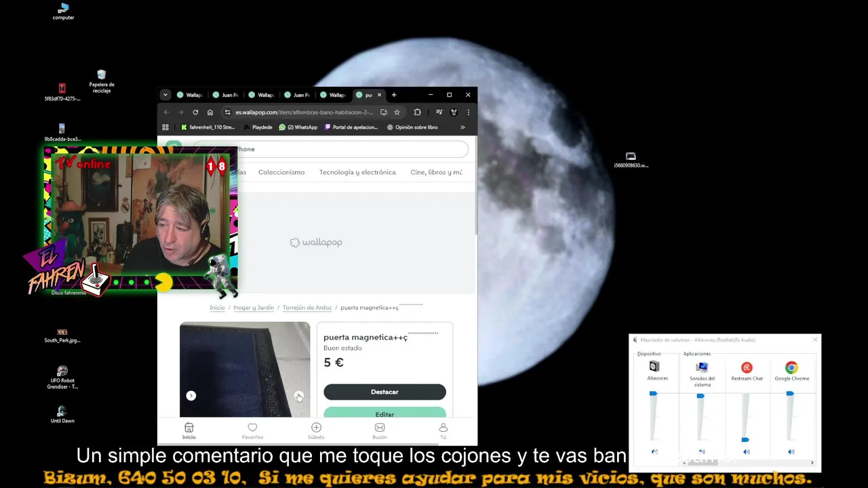Viewport: 868px width, 488px height.
Task: Click the Editar button
Action: [384, 413]
